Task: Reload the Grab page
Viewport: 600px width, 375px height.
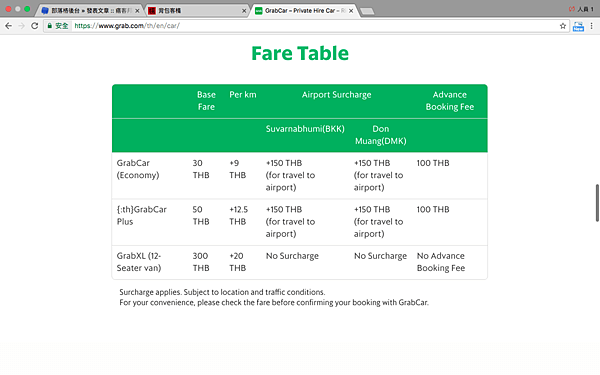Action: tap(34, 26)
